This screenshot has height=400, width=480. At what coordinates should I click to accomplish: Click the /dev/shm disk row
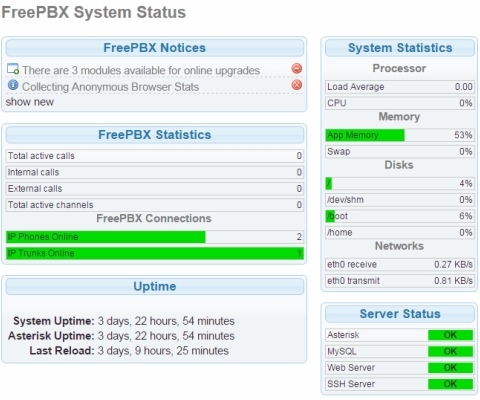pyautogui.click(x=400, y=200)
